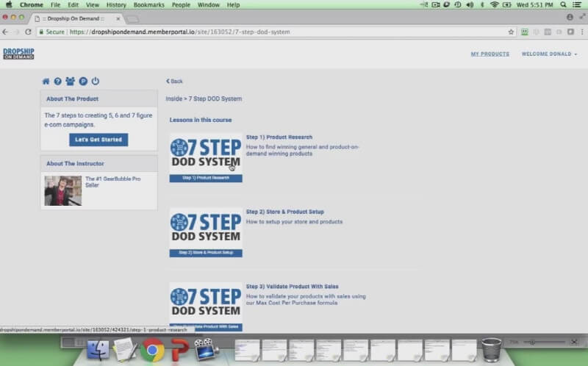Click the blue Step 1) Product Research bar
Screen dimensions: 588x366
pyautogui.click(x=206, y=178)
